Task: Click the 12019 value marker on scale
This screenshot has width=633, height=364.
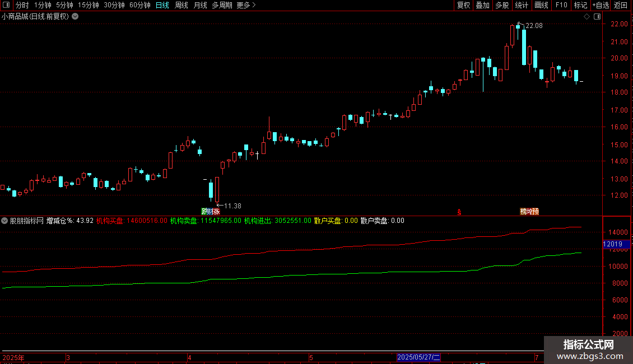Action: point(616,244)
